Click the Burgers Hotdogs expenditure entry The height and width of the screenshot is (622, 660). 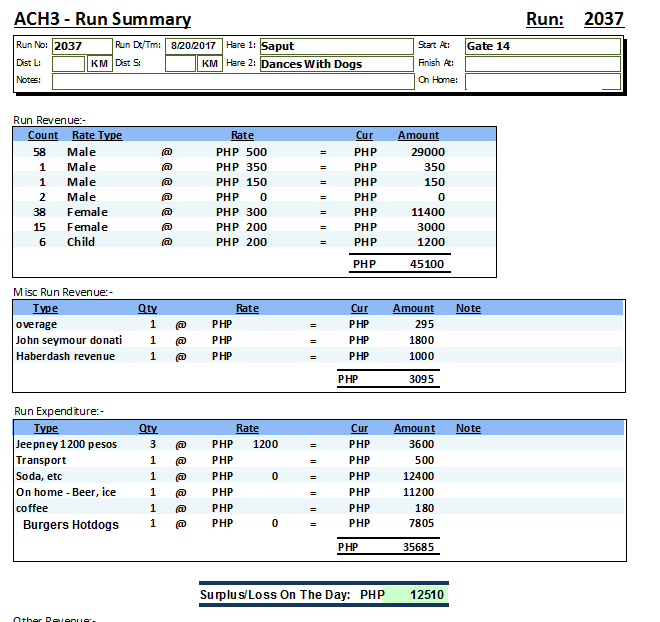[x=71, y=525]
